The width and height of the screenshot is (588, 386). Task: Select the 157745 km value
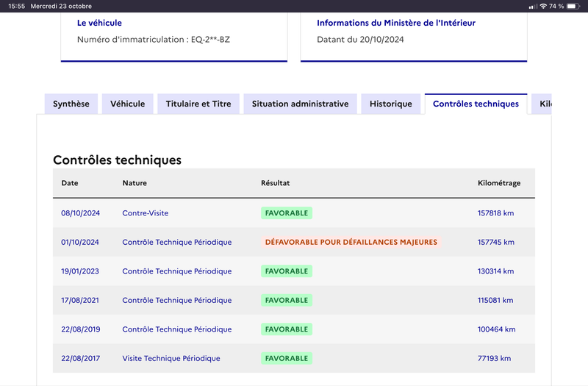[495, 242]
